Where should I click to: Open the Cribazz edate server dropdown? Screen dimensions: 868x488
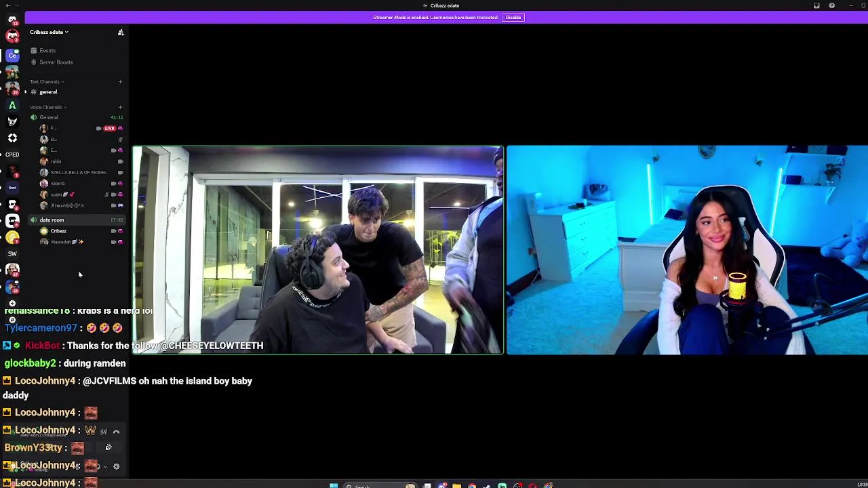49,32
